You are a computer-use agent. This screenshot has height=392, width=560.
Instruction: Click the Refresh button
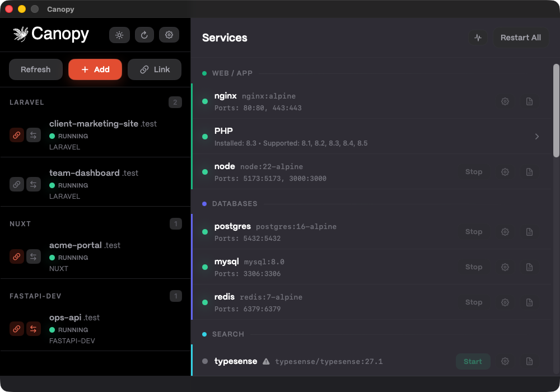click(36, 69)
